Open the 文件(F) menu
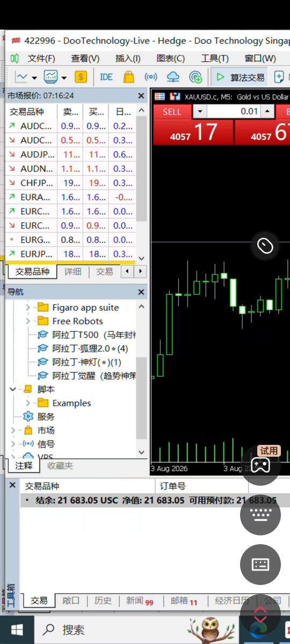290x644 pixels. tap(41, 58)
